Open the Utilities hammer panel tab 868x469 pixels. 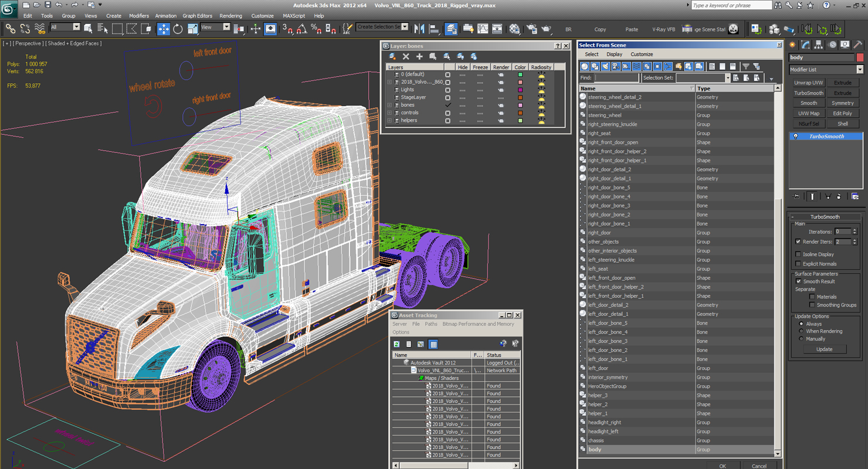[x=858, y=45]
